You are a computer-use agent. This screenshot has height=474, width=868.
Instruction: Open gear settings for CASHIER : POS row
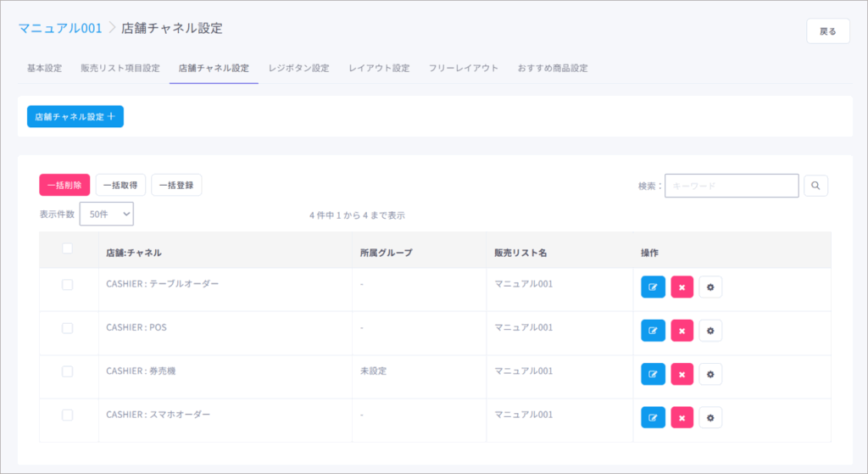[710, 331]
